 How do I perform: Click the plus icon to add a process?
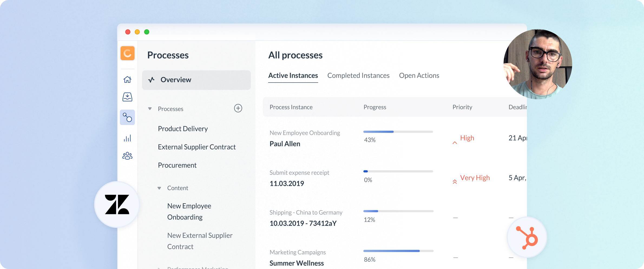click(x=238, y=108)
